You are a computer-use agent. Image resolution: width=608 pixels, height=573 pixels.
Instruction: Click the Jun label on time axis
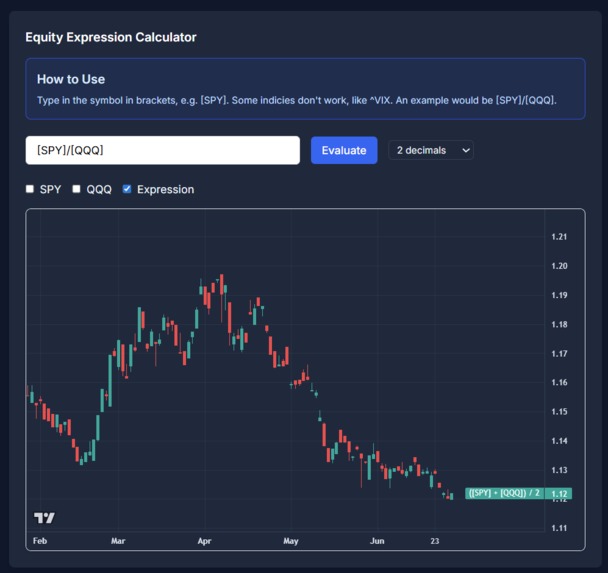click(377, 541)
